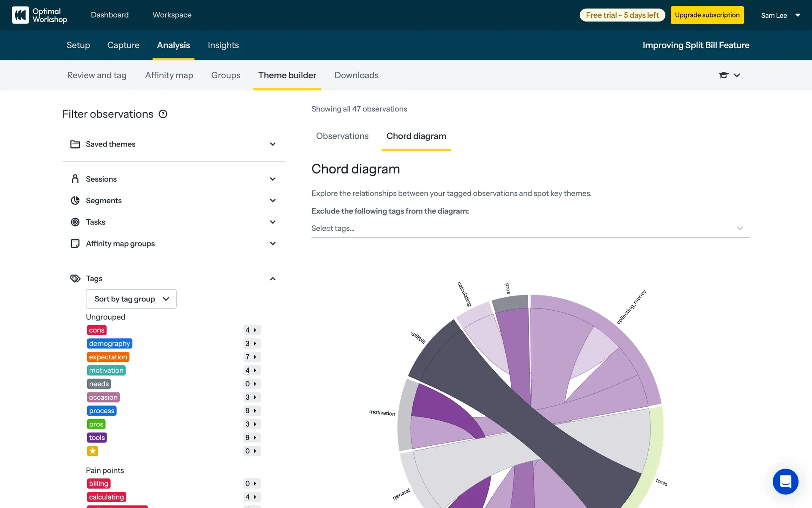Toggle the tools tag filter
This screenshot has height=508, width=812.
click(97, 438)
